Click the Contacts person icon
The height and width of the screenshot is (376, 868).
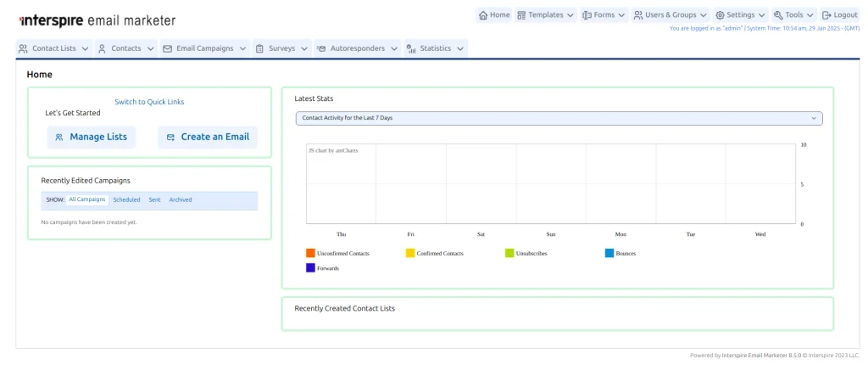click(102, 48)
